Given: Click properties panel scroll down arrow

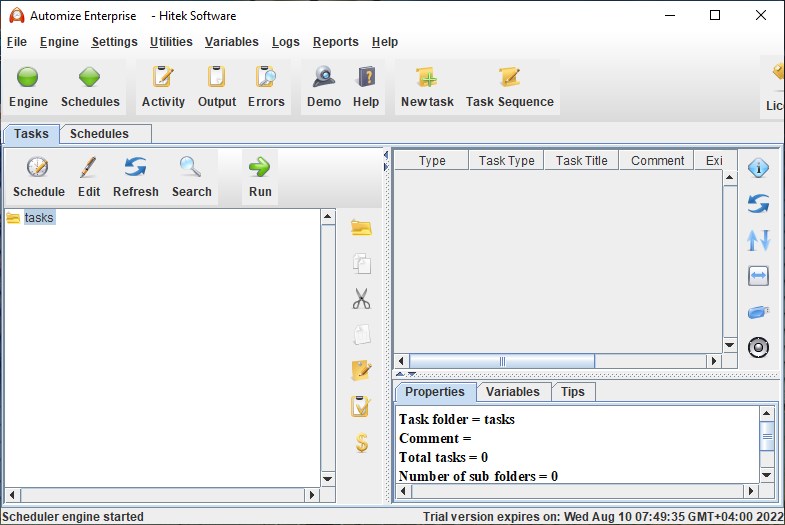Looking at the screenshot, I should [x=766, y=474].
